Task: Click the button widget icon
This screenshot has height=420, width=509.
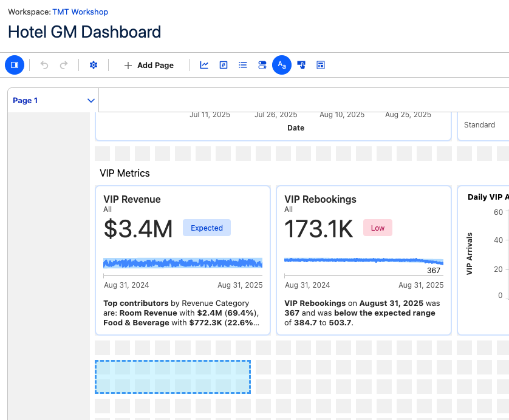Action: pos(301,65)
